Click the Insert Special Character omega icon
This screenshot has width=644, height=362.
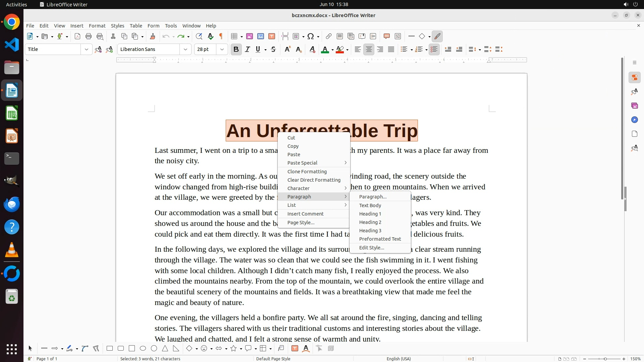coord(311,36)
